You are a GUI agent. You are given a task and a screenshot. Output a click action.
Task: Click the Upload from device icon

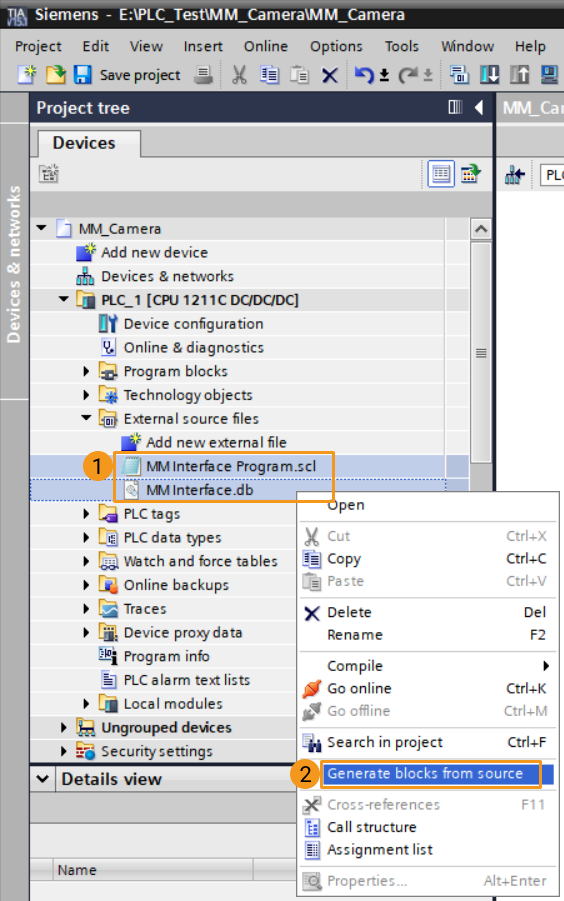click(x=520, y=75)
